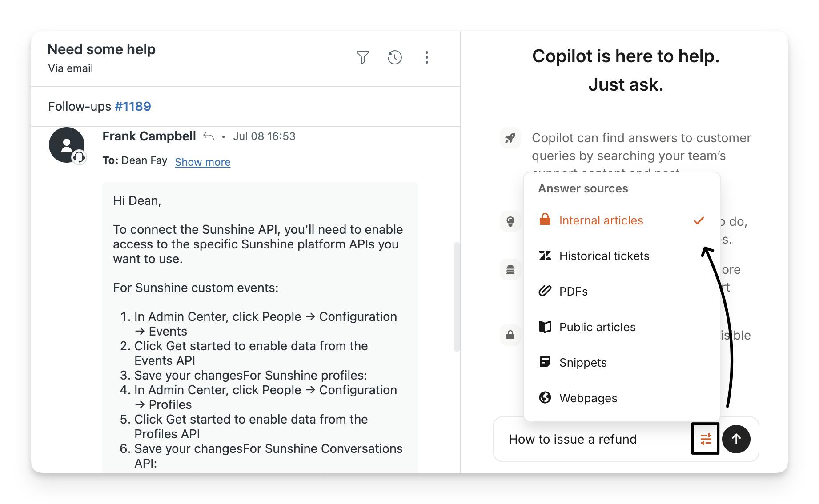Screen dimensions: 819x504
Task: Expand recipients with Show more
Action: [202, 162]
